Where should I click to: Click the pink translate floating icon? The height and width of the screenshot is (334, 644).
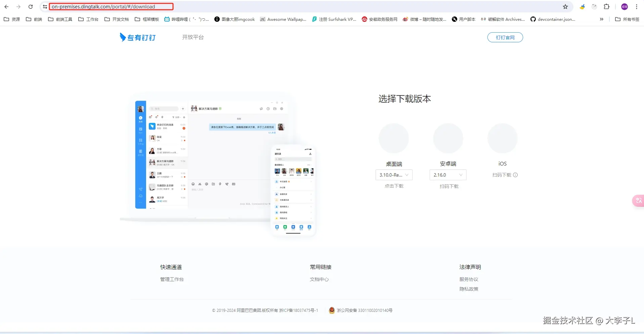pyautogui.click(x=638, y=200)
